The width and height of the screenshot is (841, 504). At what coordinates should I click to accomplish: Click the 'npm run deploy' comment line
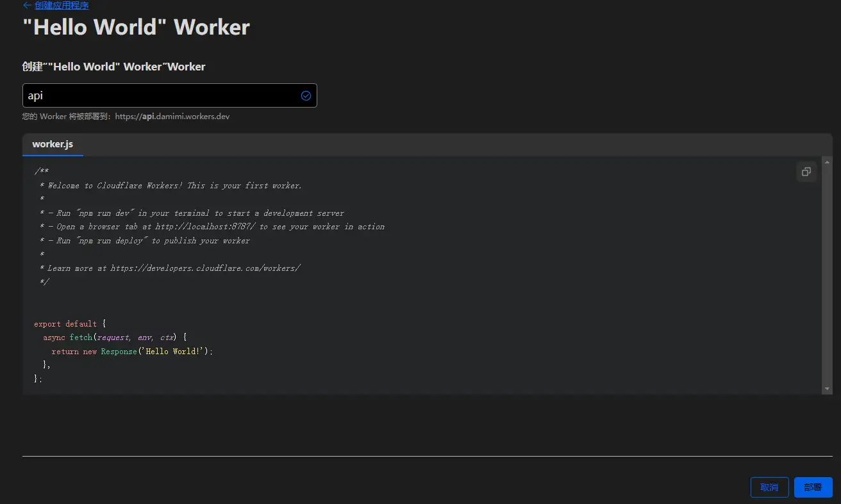click(144, 241)
